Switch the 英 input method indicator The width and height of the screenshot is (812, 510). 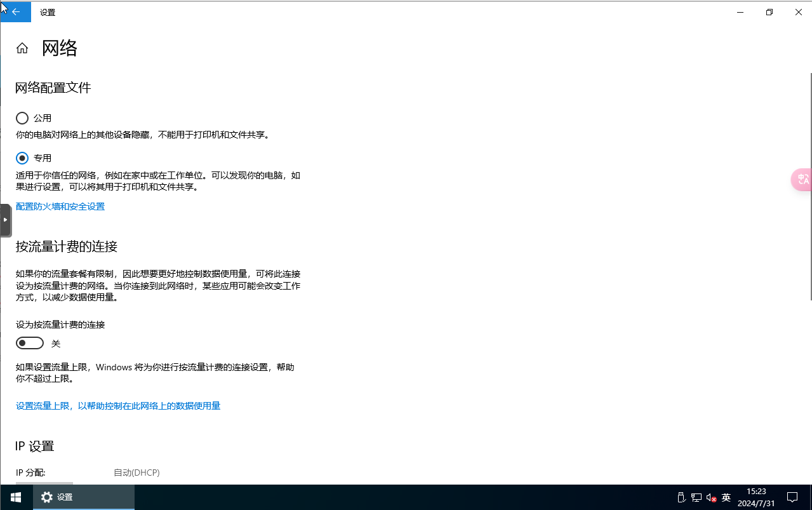pyautogui.click(x=726, y=497)
